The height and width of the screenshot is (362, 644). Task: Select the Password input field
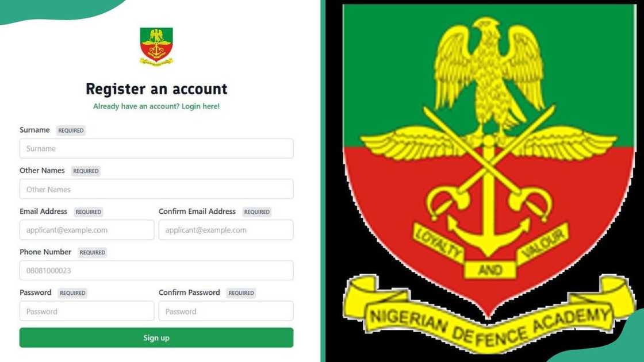coord(87,311)
